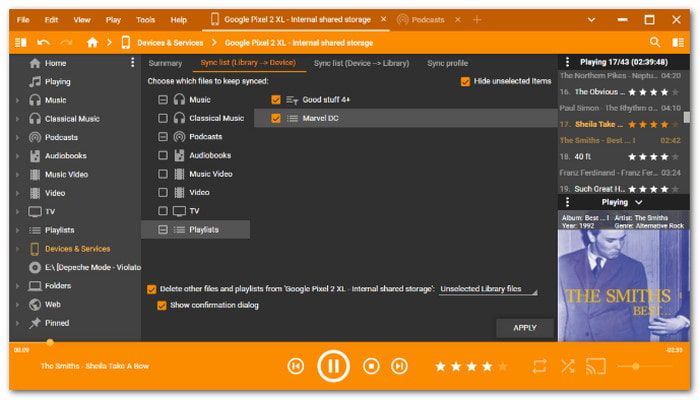Open Playing list three-dot menu
The image size is (700, 400).
tap(567, 62)
